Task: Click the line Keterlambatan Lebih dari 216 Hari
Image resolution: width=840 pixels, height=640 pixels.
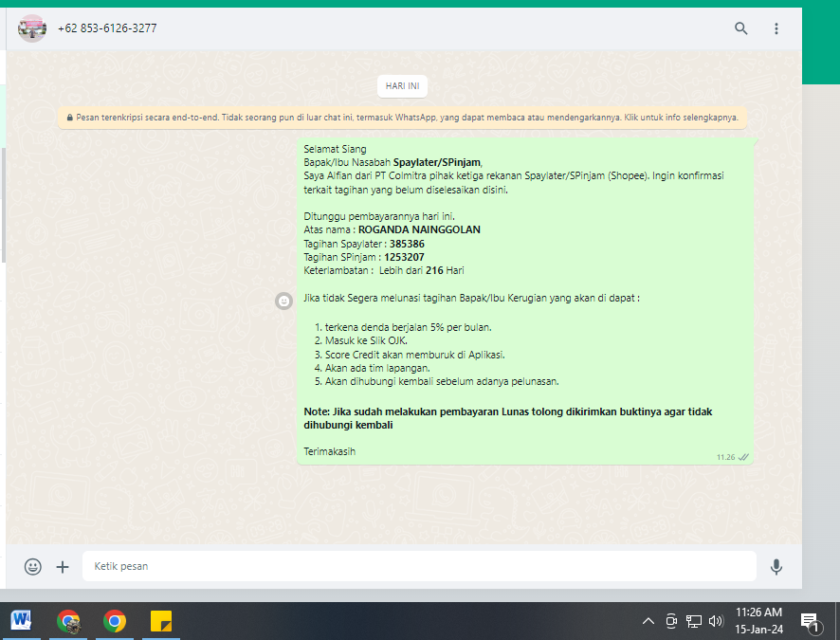Action: click(384, 270)
